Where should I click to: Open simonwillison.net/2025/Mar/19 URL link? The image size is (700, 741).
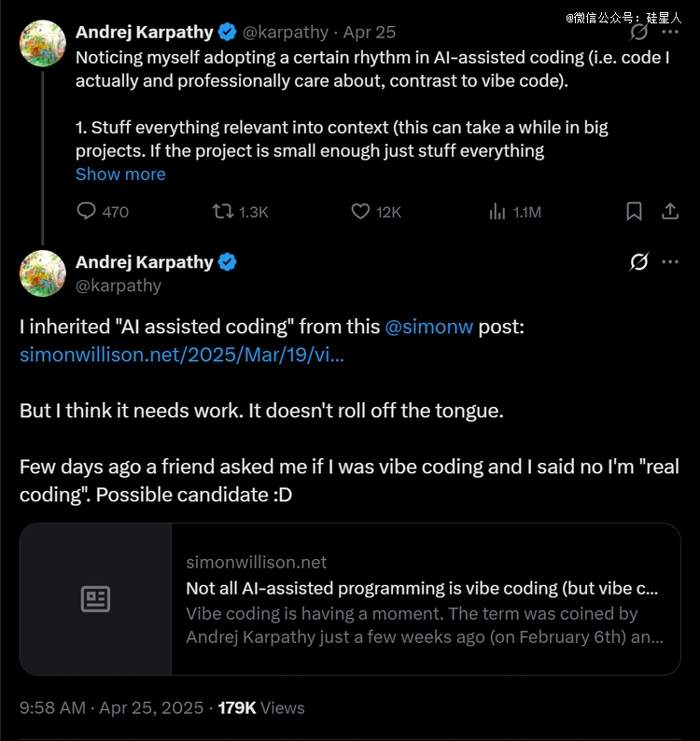point(182,355)
